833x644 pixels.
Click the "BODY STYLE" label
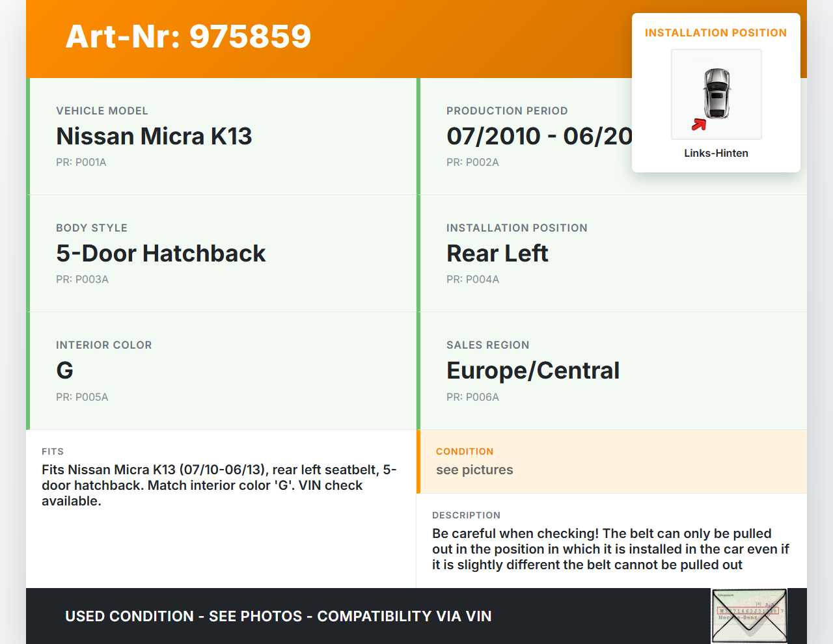(92, 228)
